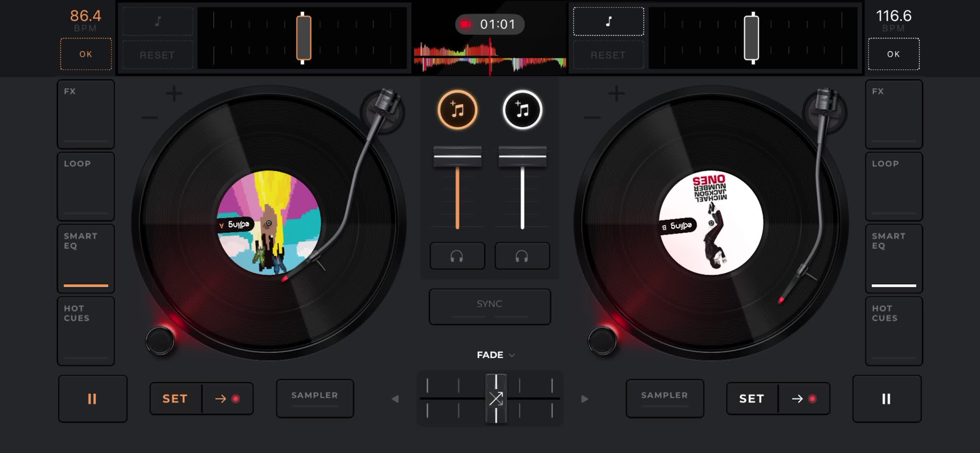Open right deck HOT CUES
The image size is (980, 453).
coord(894,331)
